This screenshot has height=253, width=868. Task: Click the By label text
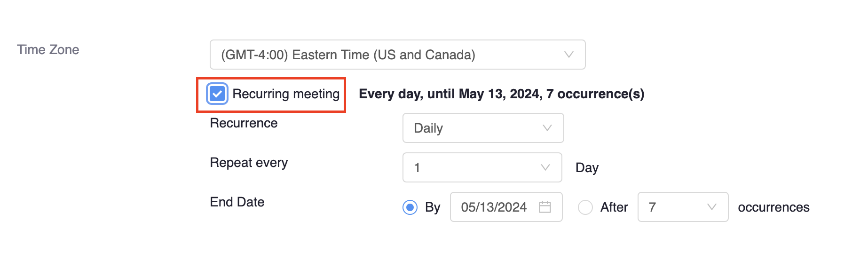[x=433, y=207]
